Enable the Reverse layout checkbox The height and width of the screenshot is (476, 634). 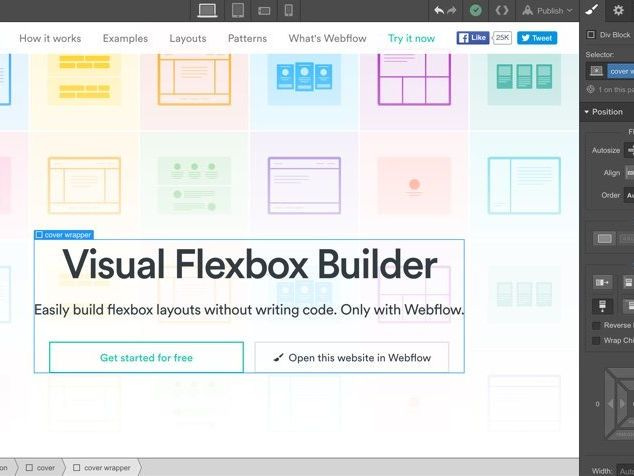pyautogui.click(x=596, y=326)
